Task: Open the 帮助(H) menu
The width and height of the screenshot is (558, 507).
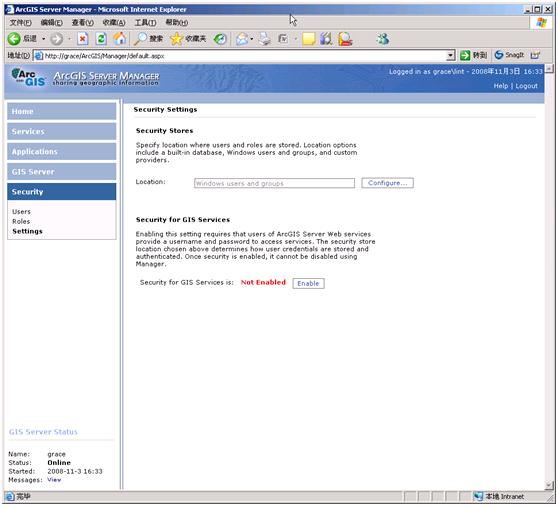Action: pos(177,23)
